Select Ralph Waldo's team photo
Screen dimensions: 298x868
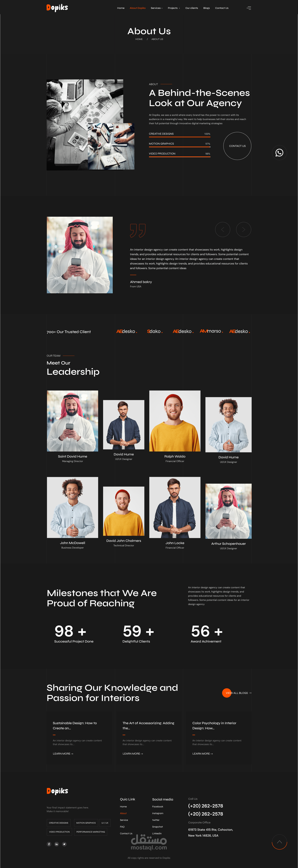(x=175, y=421)
